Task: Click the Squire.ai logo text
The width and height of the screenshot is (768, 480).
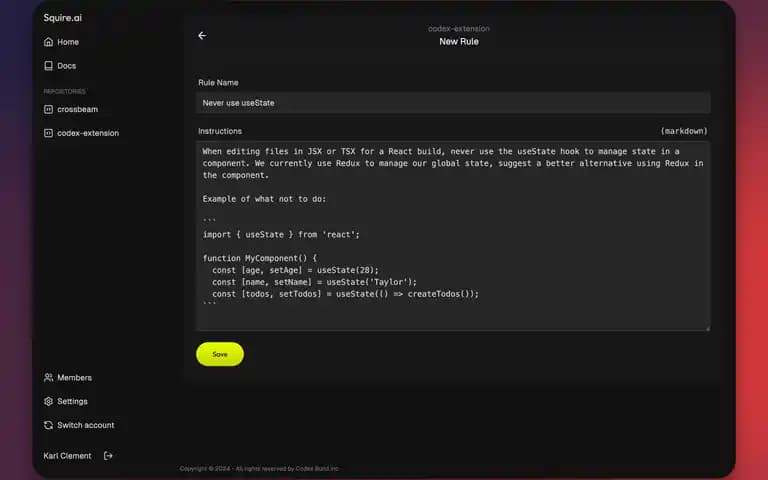Action: pos(63,18)
